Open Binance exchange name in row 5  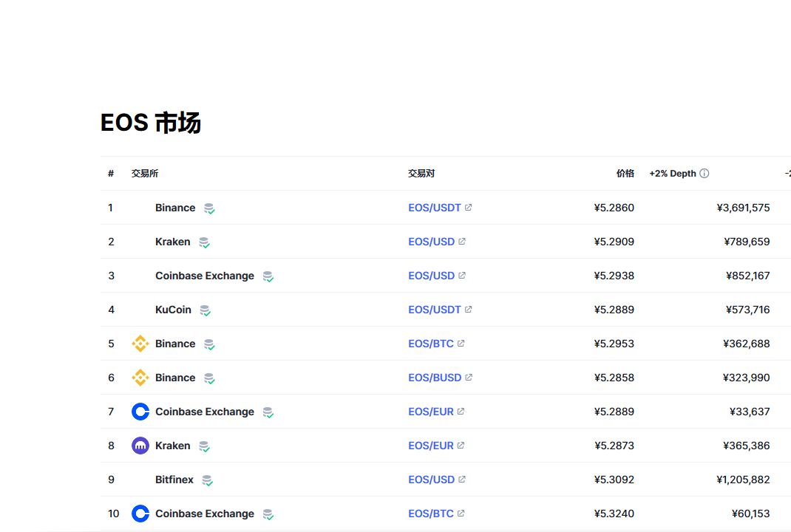(175, 344)
